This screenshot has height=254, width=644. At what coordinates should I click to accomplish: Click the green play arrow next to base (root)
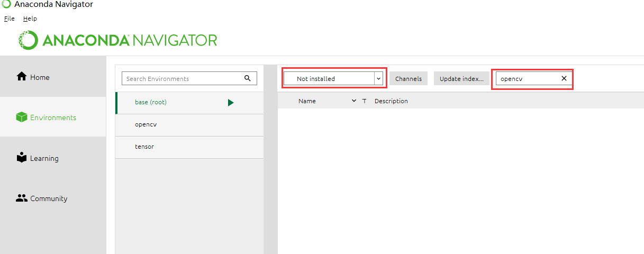tap(231, 103)
